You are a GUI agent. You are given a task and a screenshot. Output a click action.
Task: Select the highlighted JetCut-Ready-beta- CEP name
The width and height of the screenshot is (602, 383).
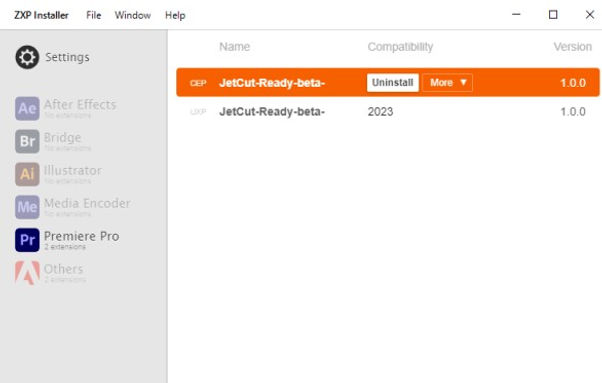(272, 83)
